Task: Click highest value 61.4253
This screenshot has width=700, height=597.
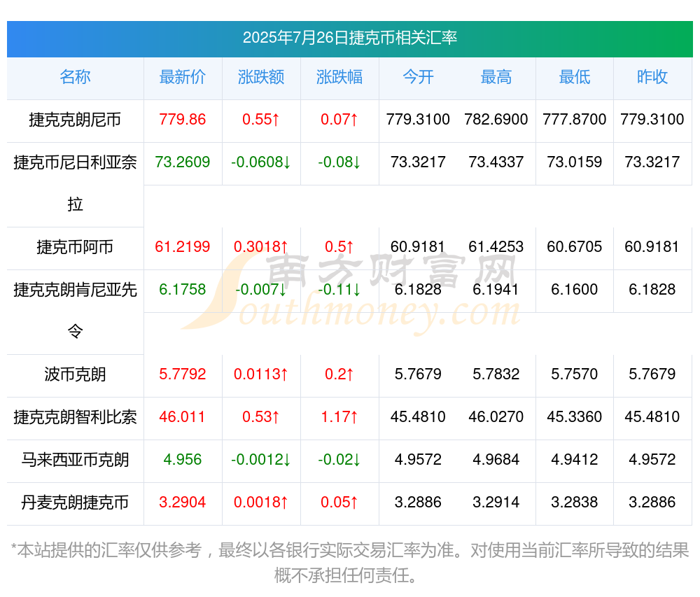Action: tap(496, 247)
